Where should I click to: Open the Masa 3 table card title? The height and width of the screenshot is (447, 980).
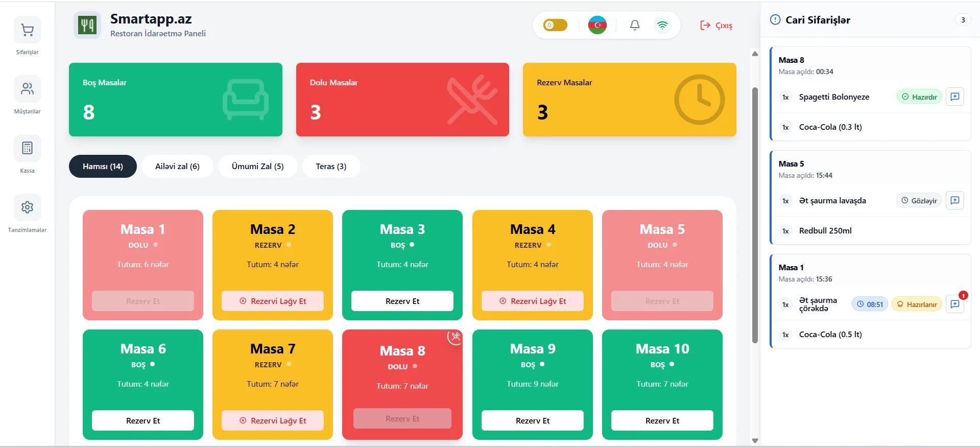402,229
